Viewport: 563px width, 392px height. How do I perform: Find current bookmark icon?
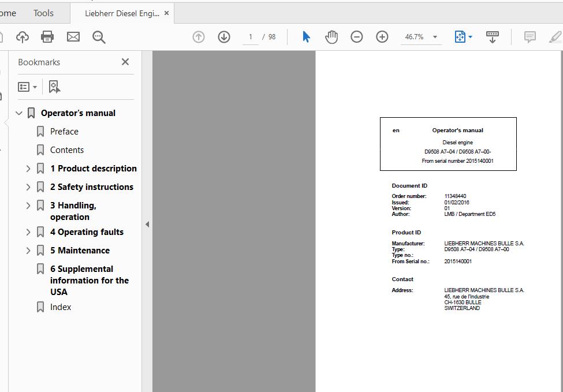54,87
